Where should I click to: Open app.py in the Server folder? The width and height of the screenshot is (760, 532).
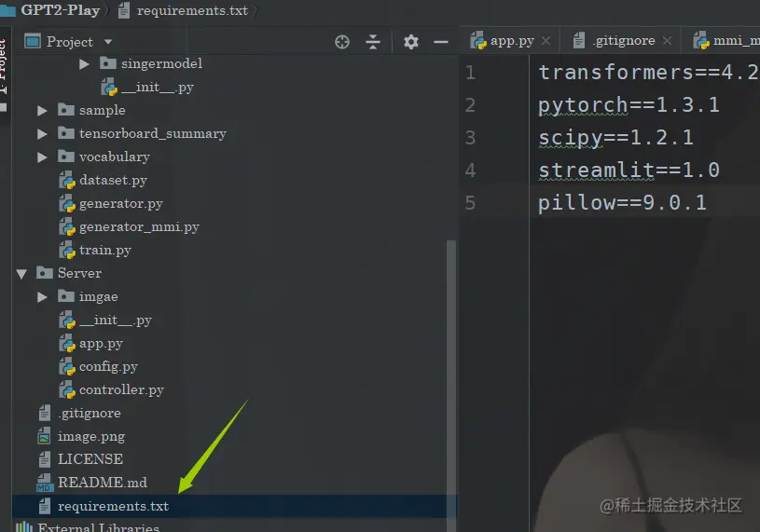101,344
